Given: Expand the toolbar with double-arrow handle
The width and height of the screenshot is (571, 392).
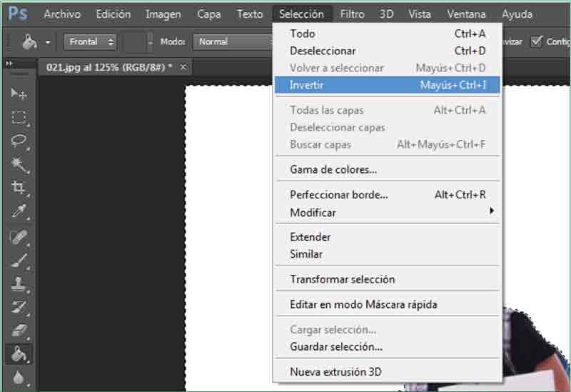Looking at the screenshot, I should (10, 64).
